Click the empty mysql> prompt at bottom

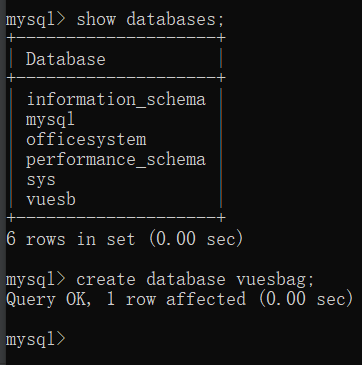(36, 339)
